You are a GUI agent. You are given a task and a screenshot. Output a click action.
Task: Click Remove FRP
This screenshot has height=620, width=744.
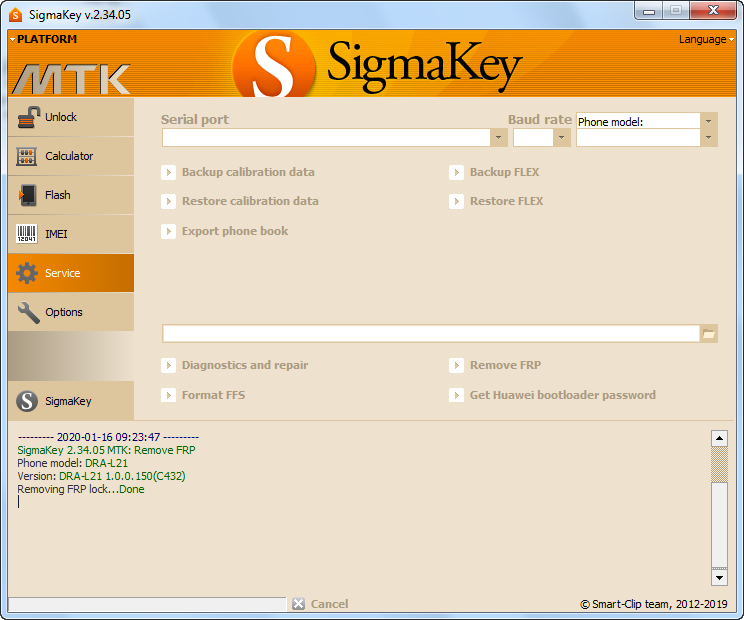point(505,365)
